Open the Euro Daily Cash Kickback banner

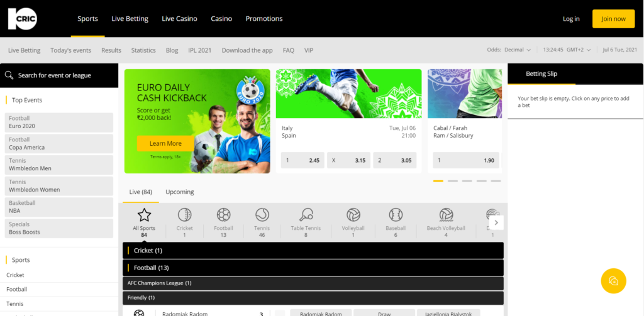[x=197, y=121]
